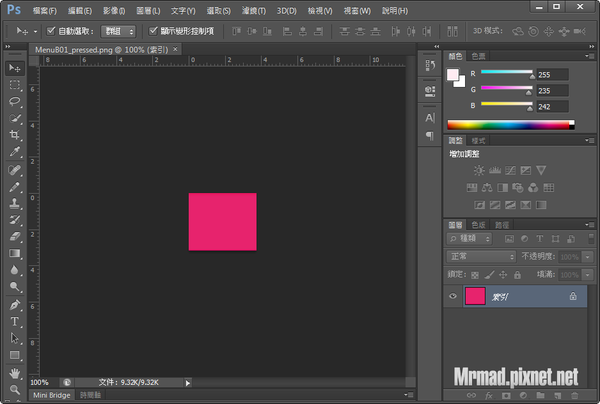Toggle the 顯示變形控制項 checkbox
Image resolution: width=600 pixels, height=404 pixels.
tap(153, 31)
